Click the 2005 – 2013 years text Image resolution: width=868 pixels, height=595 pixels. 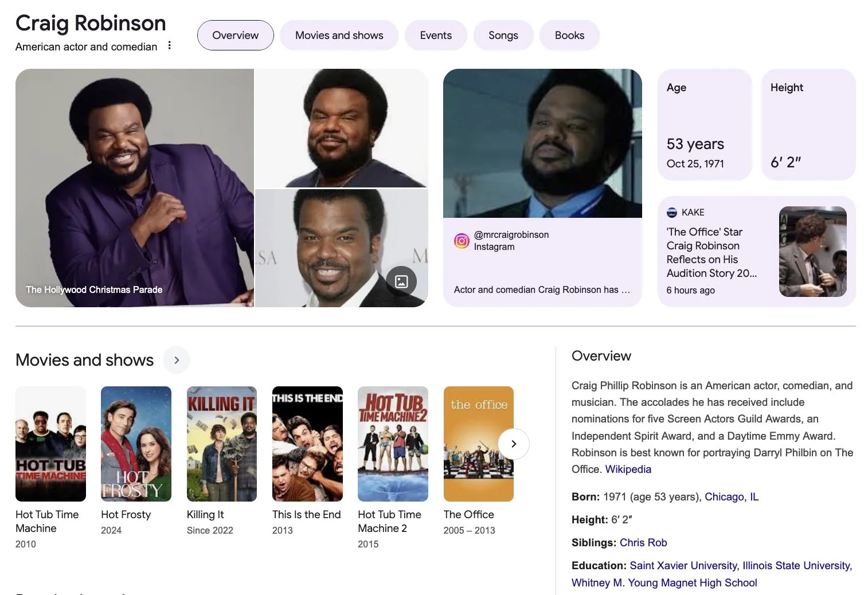click(470, 530)
